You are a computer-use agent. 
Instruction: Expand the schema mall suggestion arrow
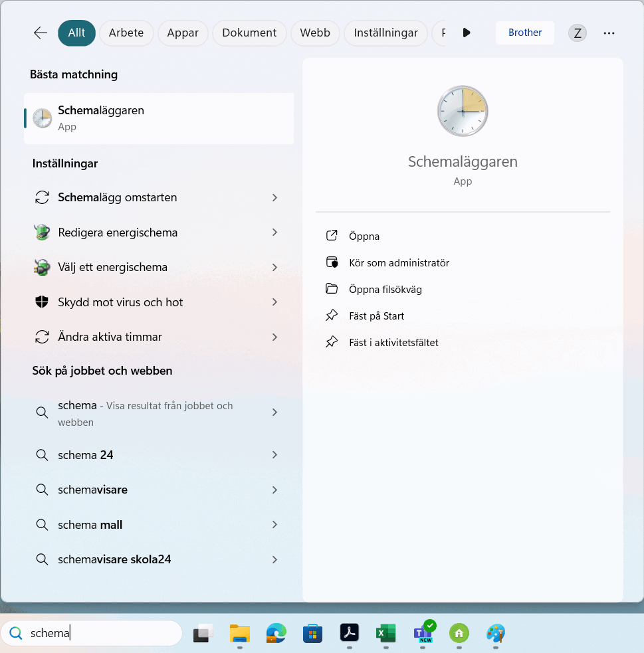click(274, 525)
